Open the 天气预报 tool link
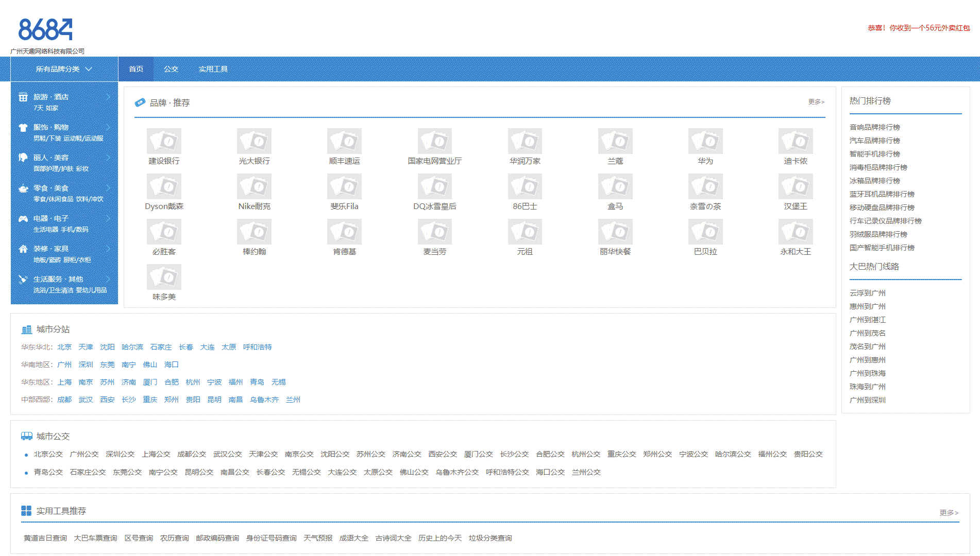 click(x=318, y=538)
